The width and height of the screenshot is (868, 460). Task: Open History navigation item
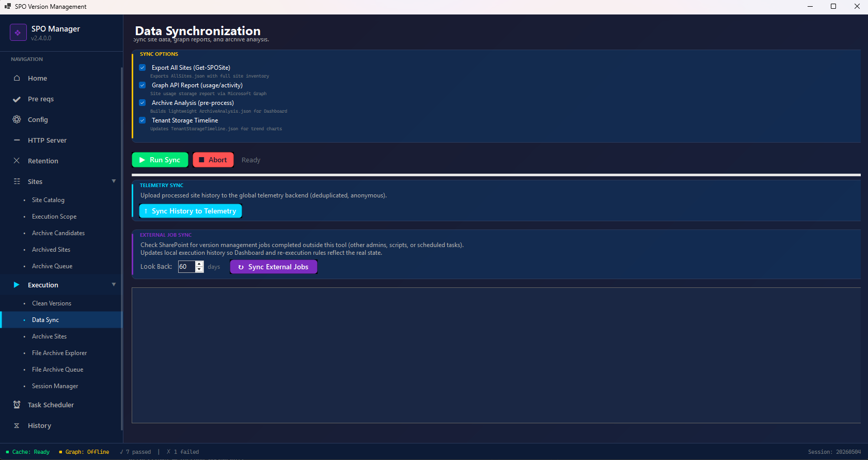[61, 425]
